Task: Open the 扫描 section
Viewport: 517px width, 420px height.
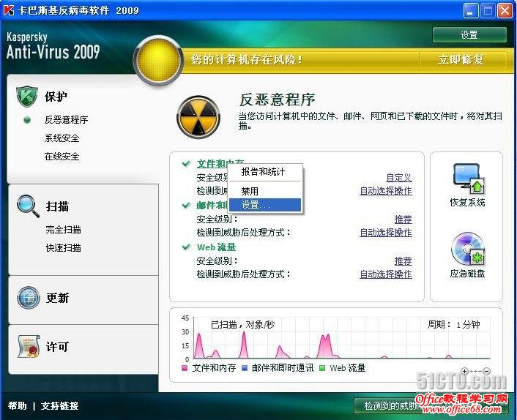Action: click(57, 206)
